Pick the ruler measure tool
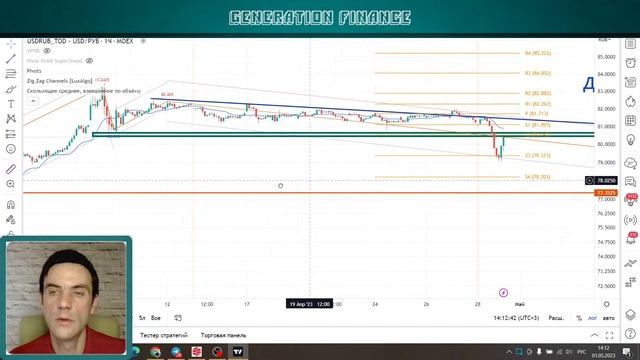This screenshot has width=640, height=360. 11,169
